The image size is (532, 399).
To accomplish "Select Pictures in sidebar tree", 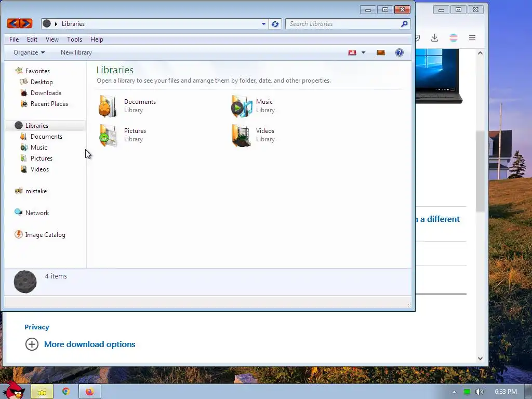I will 42,158.
